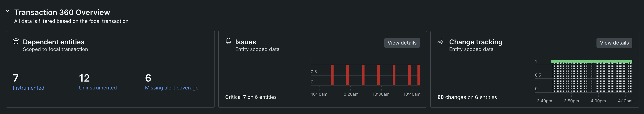Click the 60 changes on 6 entities text

[467, 97]
